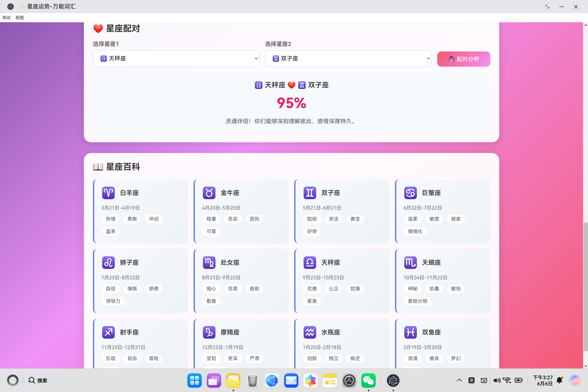
Task: Click the date text 10月24日-11月22日
Action: coord(425,277)
